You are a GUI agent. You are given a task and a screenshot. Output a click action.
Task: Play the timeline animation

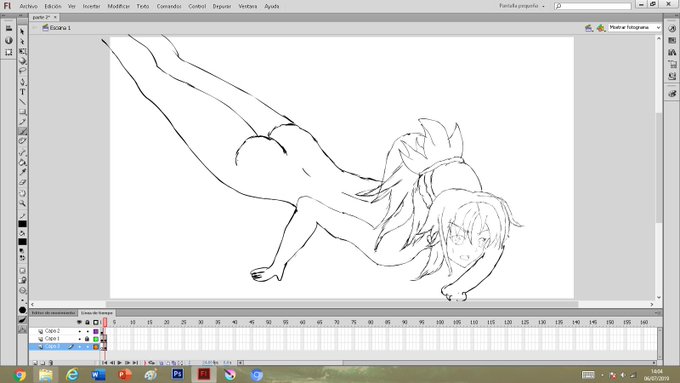[x=120, y=363]
